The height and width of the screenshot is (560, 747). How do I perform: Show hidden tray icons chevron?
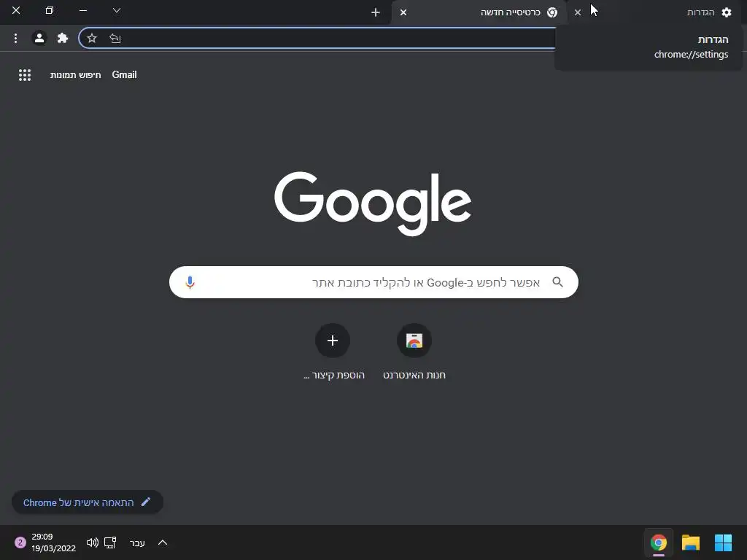click(163, 542)
